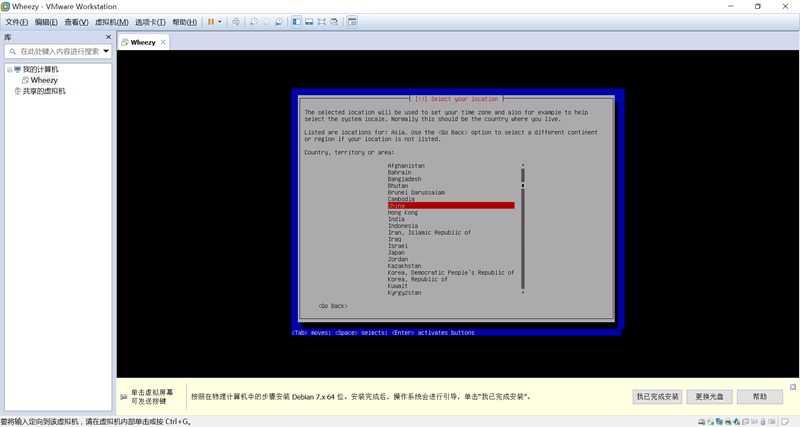Choose Korea, Republic of in the list
Screen dimensions: 800x427
pos(417,280)
